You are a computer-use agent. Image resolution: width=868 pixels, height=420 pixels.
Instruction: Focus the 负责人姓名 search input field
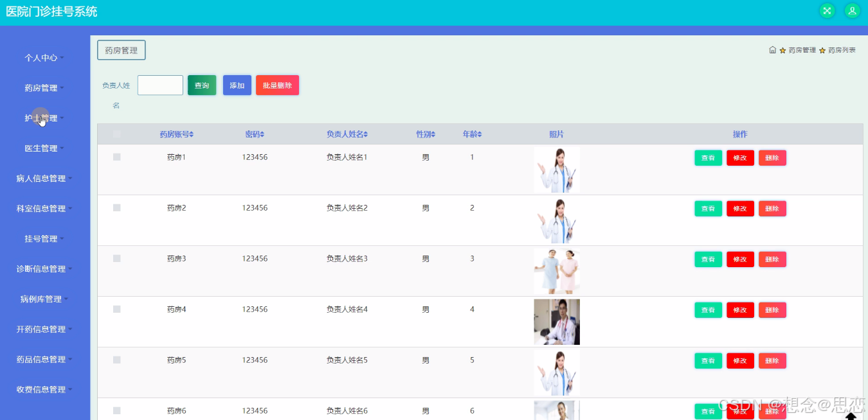(x=160, y=85)
